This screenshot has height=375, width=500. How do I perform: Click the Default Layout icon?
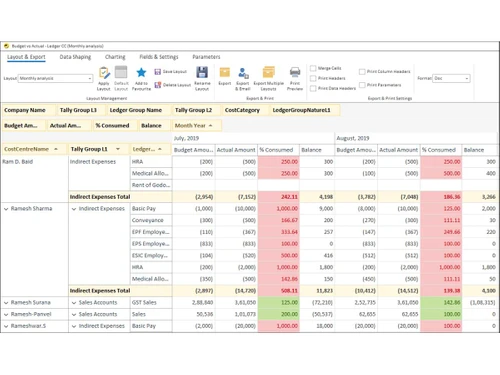coord(121,72)
